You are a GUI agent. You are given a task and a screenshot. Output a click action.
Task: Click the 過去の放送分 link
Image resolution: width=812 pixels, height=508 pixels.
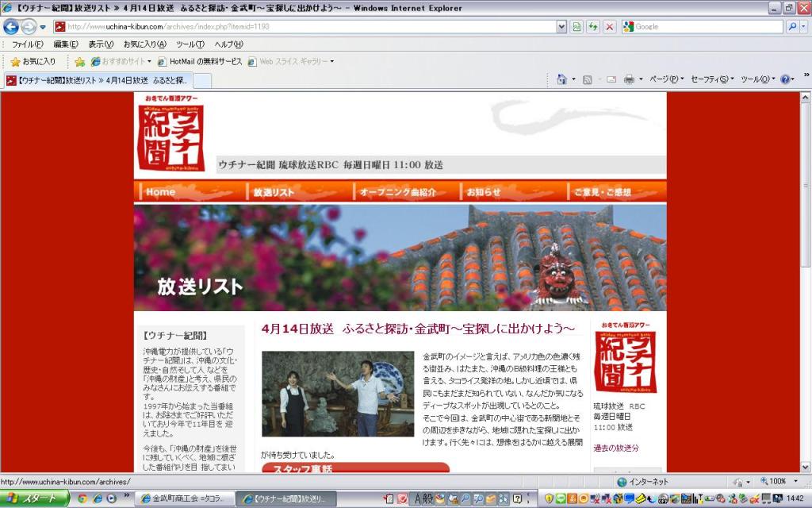(615, 448)
